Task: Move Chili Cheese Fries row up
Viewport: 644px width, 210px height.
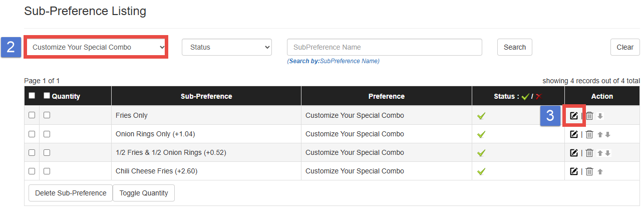Action: point(600,171)
